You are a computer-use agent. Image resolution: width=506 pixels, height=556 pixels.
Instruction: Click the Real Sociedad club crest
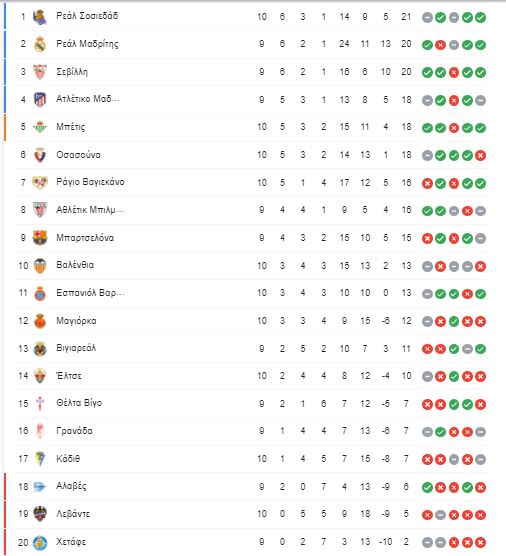(40, 17)
